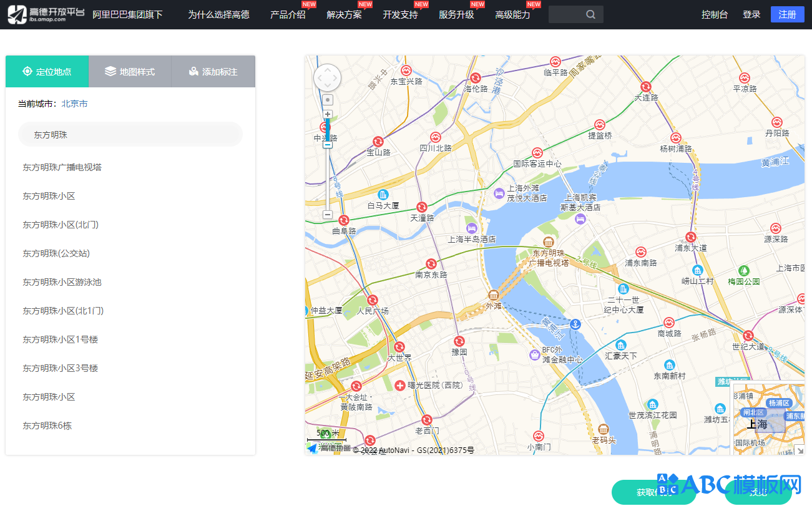Click the 海伦路 metro station icon
This screenshot has width=812, height=511.
[x=476, y=78]
